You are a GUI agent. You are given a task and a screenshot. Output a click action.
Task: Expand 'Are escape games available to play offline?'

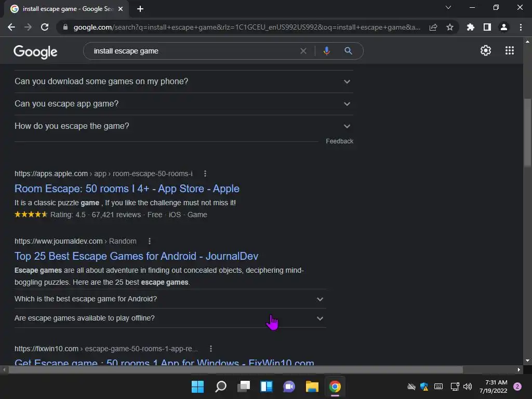tap(170, 318)
